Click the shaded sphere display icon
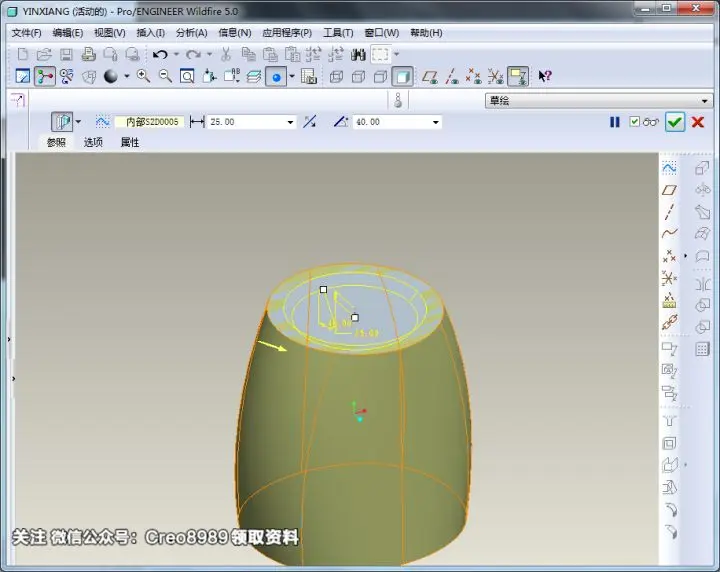 [111, 76]
